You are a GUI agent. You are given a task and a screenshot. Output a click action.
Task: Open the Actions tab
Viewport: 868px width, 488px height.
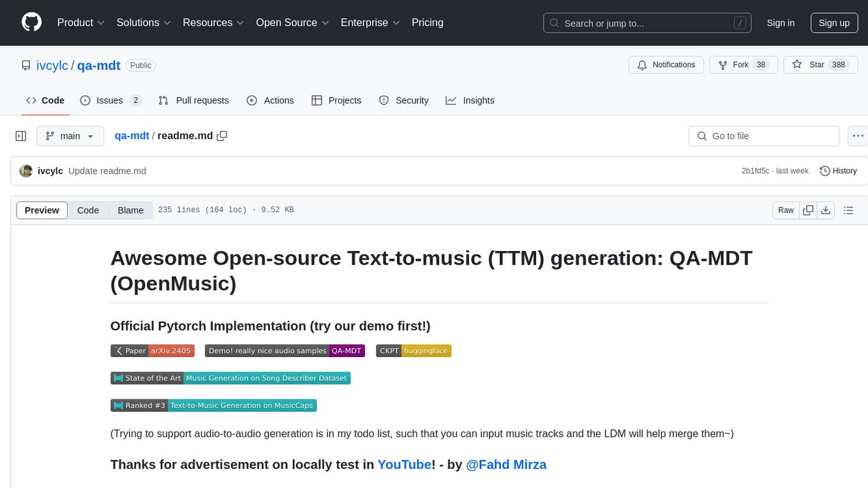[270, 100]
